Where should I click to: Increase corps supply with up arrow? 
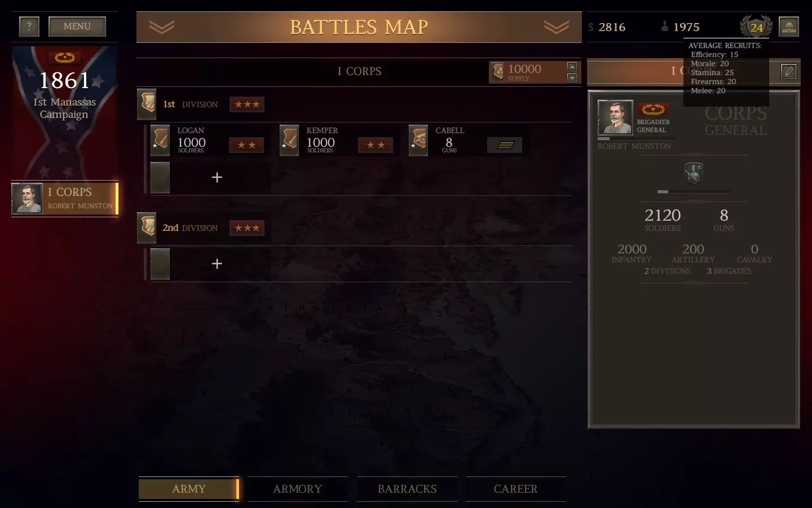572,67
